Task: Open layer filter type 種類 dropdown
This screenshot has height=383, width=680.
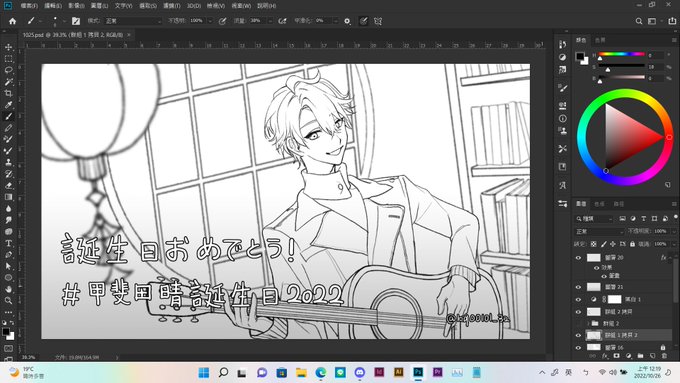Action: point(593,219)
